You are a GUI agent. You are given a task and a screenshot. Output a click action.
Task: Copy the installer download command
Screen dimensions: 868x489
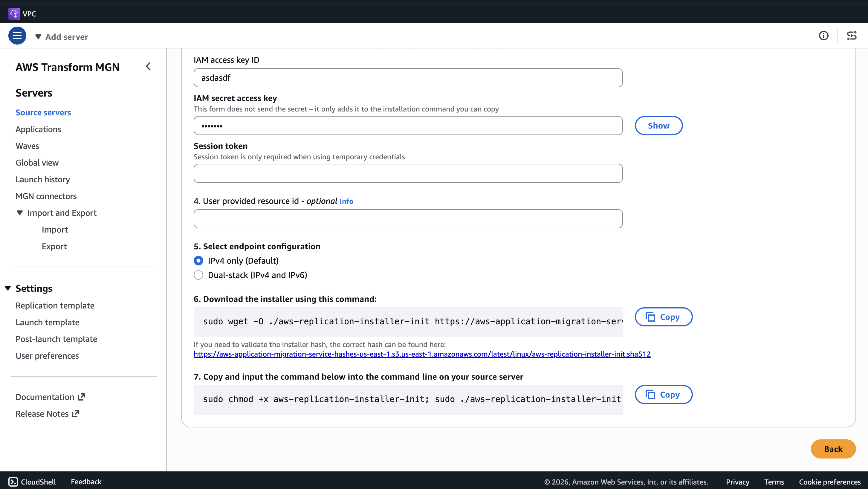[664, 317]
